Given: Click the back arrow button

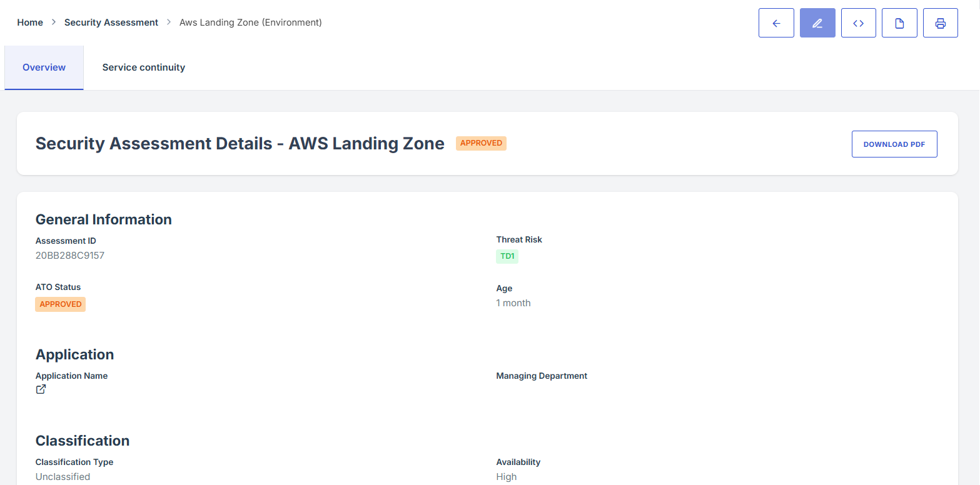Looking at the screenshot, I should pyautogui.click(x=776, y=23).
